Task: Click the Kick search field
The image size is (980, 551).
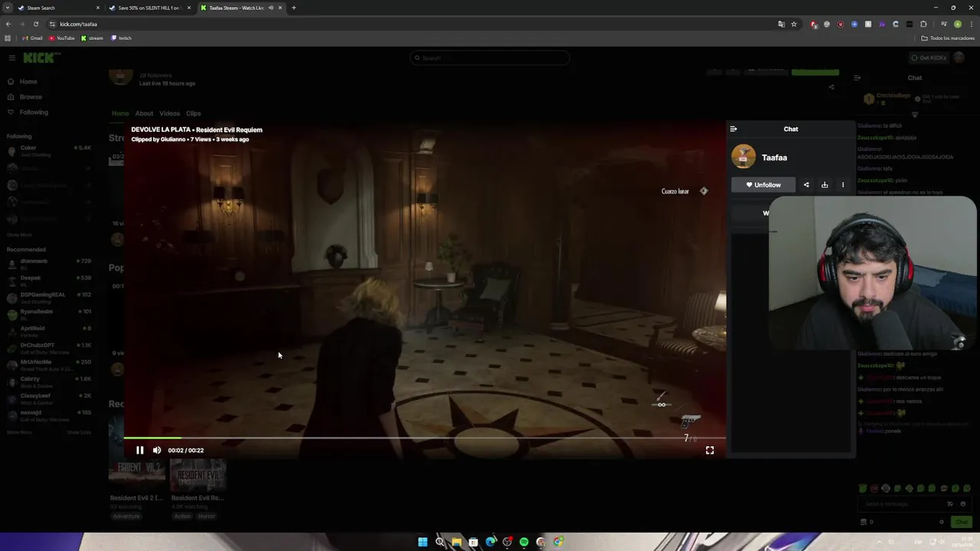Action: [490, 58]
